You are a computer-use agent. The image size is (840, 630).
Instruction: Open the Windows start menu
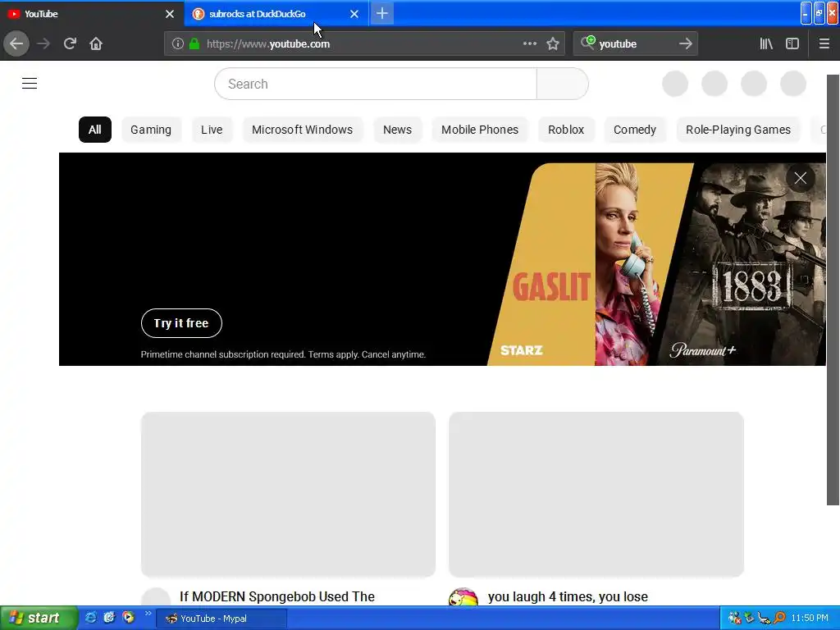pyautogui.click(x=39, y=619)
